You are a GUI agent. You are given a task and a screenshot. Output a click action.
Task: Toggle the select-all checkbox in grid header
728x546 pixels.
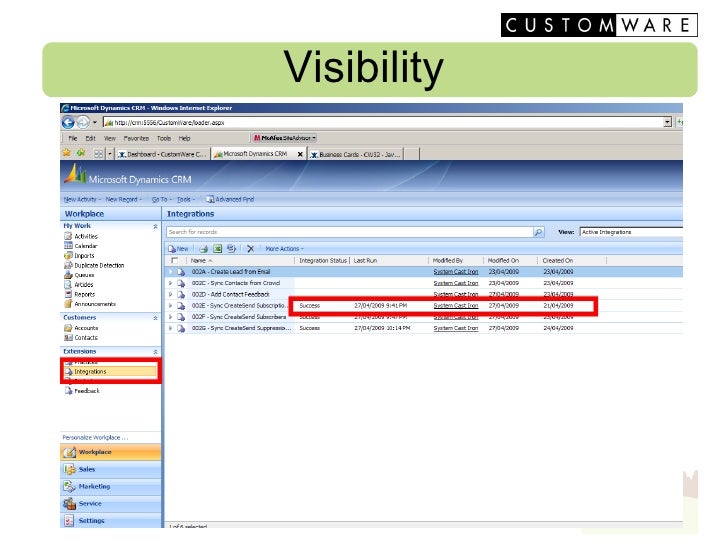click(175, 260)
